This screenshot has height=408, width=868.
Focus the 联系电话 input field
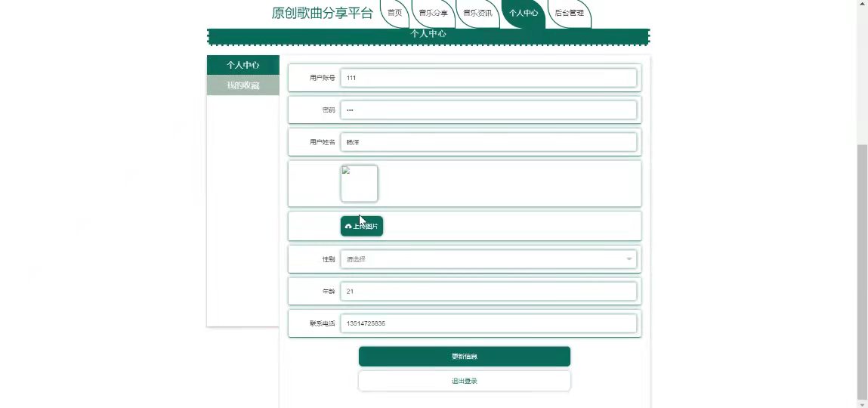tap(488, 323)
